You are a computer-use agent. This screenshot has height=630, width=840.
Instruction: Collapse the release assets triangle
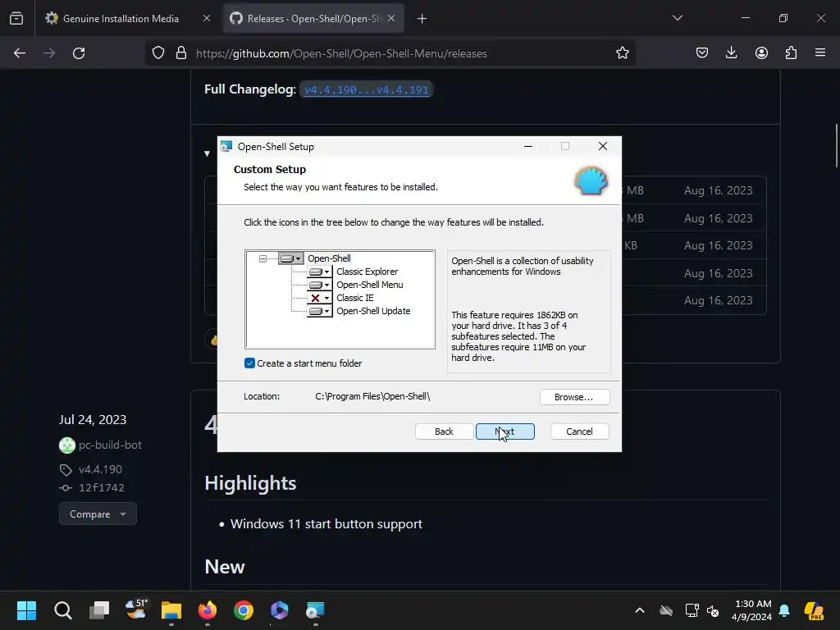coord(207,153)
